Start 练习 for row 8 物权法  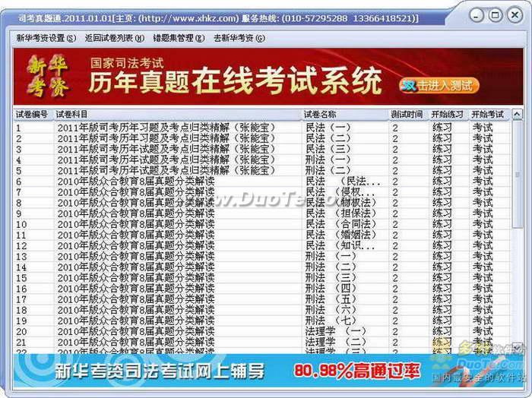click(x=442, y=203)
